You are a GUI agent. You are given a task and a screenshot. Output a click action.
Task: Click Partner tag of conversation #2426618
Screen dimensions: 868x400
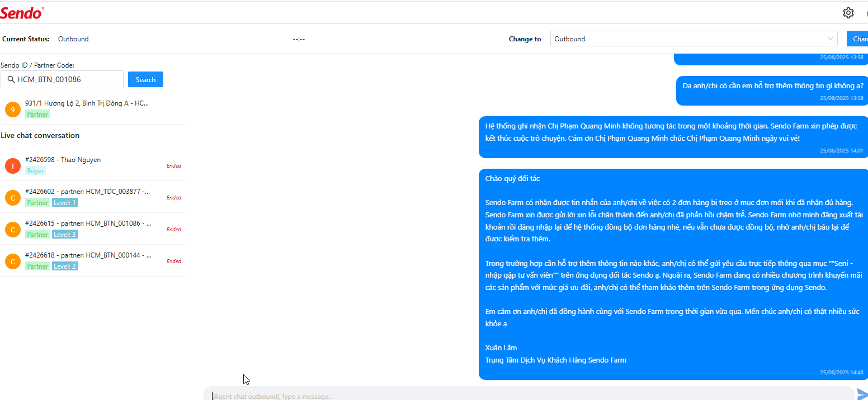click(x=37, y=266)
